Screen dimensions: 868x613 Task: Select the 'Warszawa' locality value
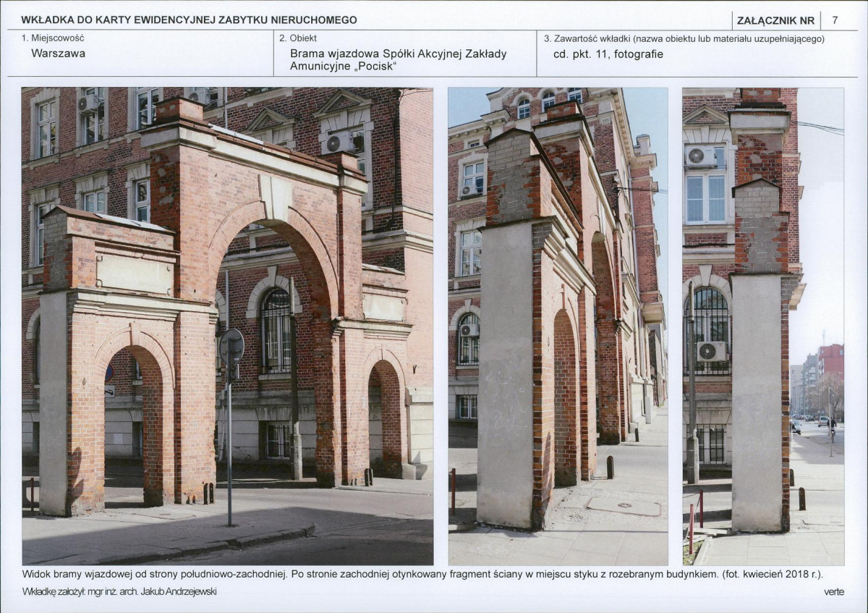[x=58, y=53]
